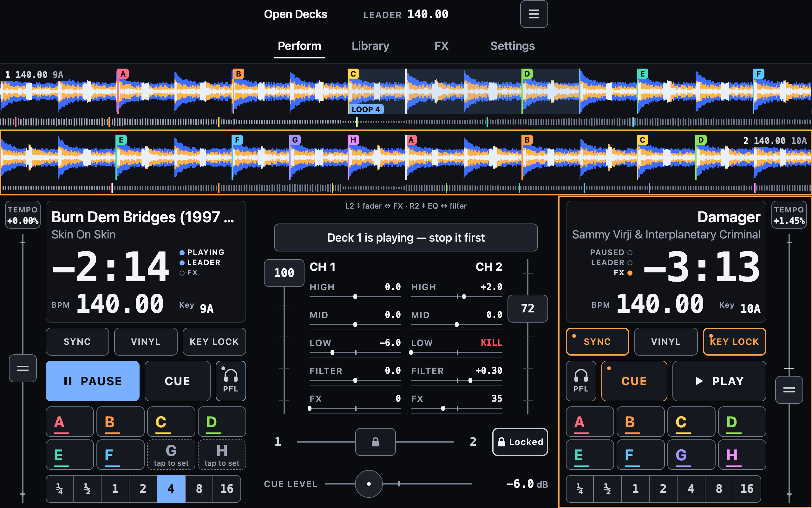Image resolution: width=812 pixels, height=508 pixels.
Task: Click cue marker G on Deck 2 waveform
Action: (295, 140)
